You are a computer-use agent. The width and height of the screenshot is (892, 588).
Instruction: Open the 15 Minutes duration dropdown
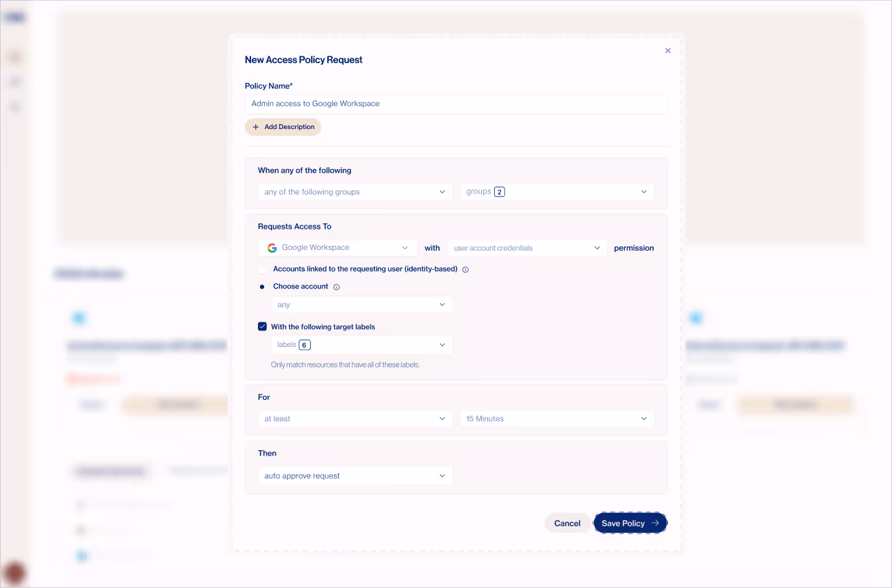pos(557,419)
